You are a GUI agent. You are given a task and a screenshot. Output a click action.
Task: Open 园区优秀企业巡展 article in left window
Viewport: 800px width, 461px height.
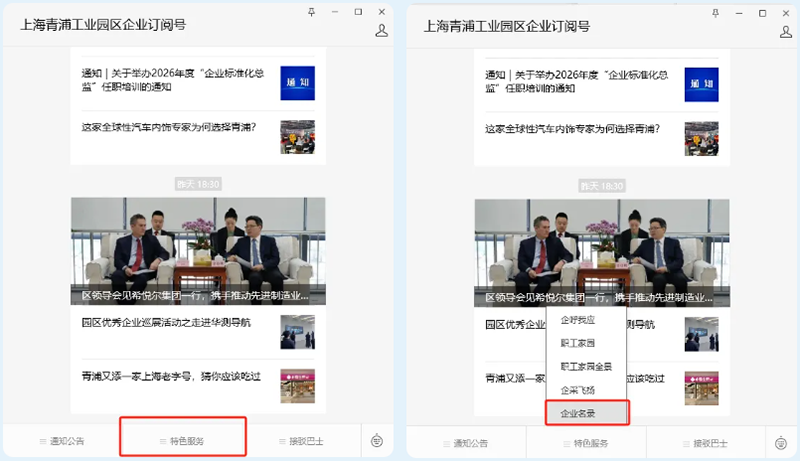(166, 324)
